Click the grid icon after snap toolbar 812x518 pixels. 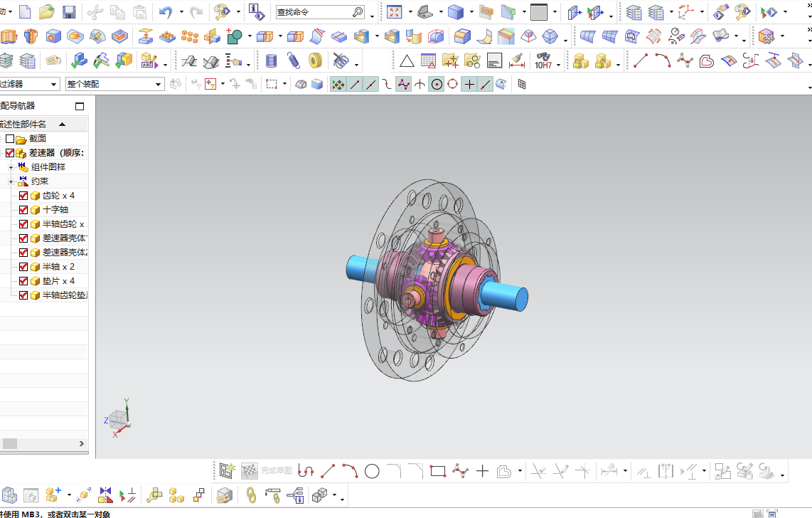521,84
